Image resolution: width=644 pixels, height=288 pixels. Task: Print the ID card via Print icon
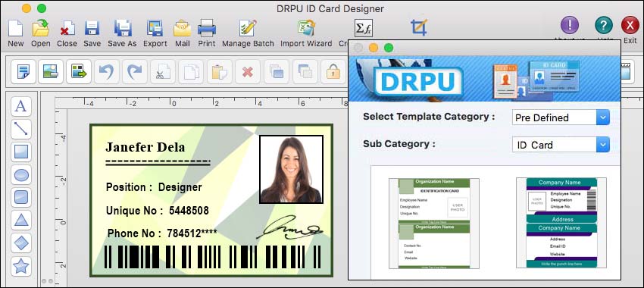click(207, 28)
